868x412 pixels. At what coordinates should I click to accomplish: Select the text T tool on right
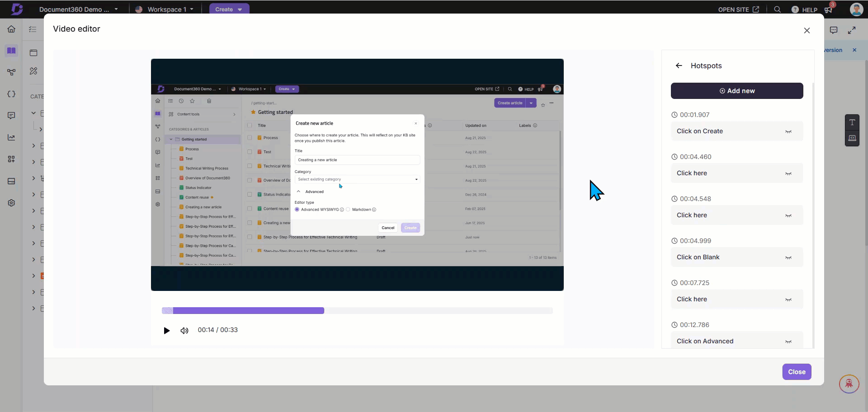click(852, 122)
